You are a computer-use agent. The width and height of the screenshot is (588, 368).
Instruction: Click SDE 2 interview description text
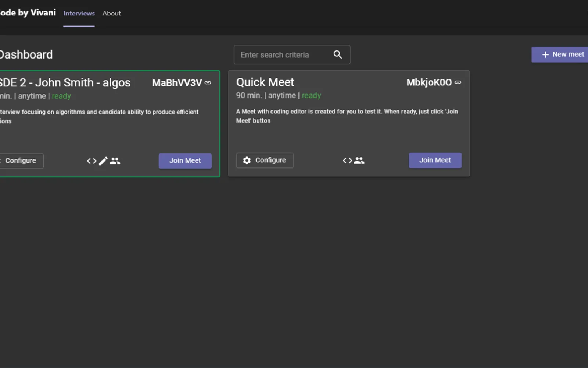pyautogui.click(x=99, y=116)
